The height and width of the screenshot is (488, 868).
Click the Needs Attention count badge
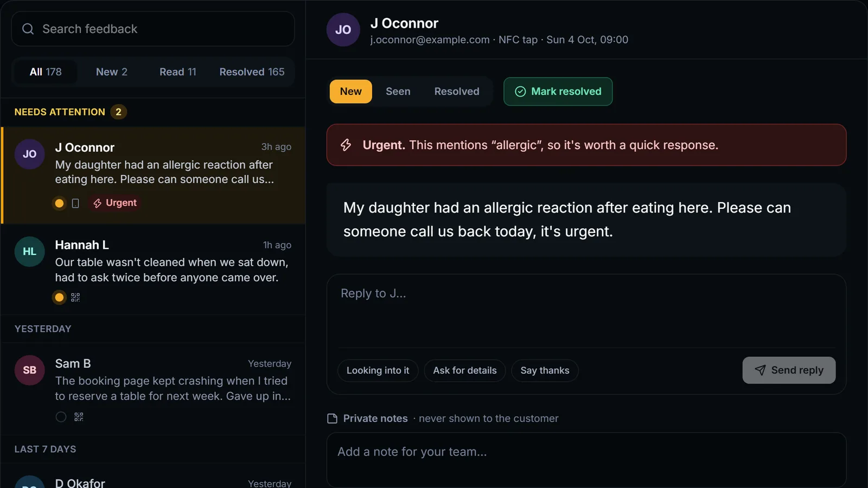tap(118, 112)
